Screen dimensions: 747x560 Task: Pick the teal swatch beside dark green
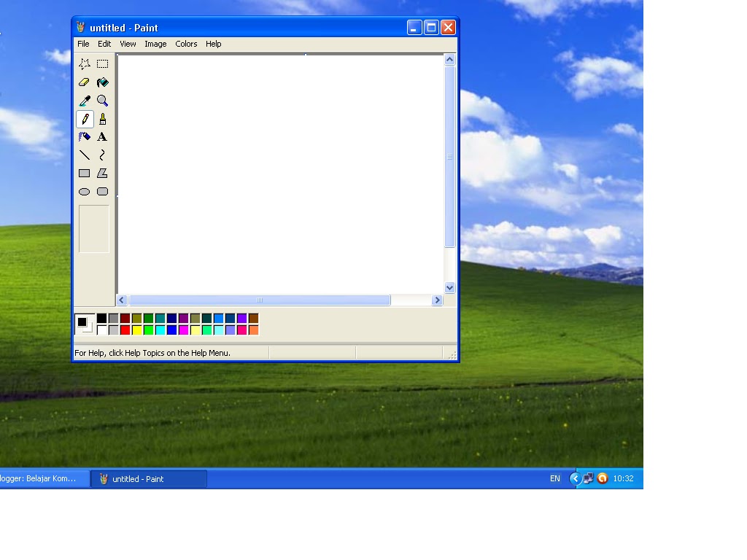pos(160,319)
